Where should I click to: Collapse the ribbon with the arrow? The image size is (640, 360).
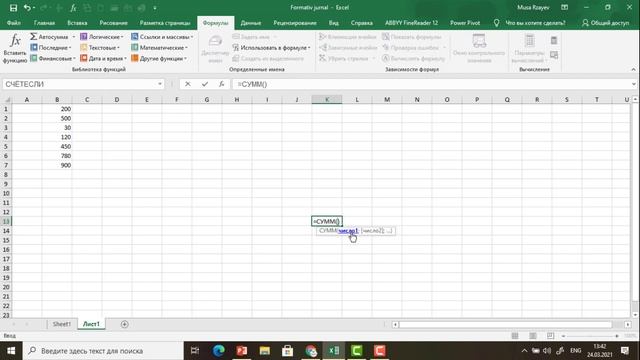pyautogui.click(x=633, y=69)
